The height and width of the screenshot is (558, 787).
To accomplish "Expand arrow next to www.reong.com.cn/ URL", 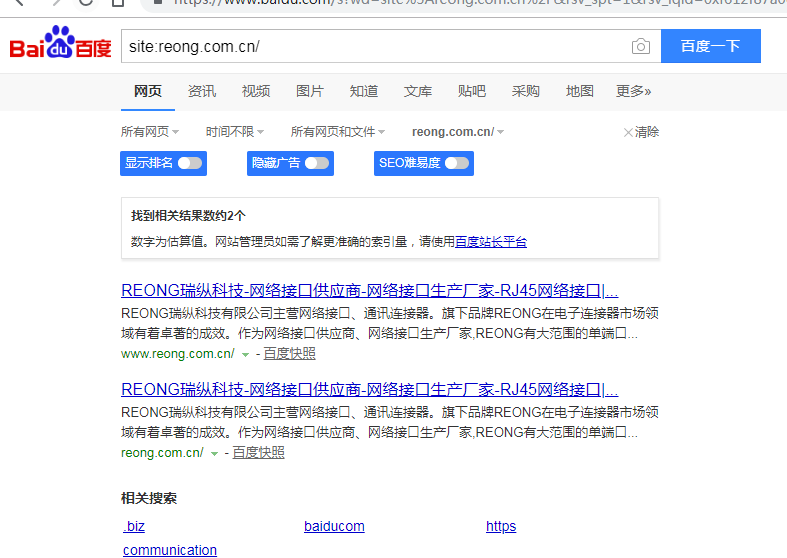I will (x=245, y=354).
